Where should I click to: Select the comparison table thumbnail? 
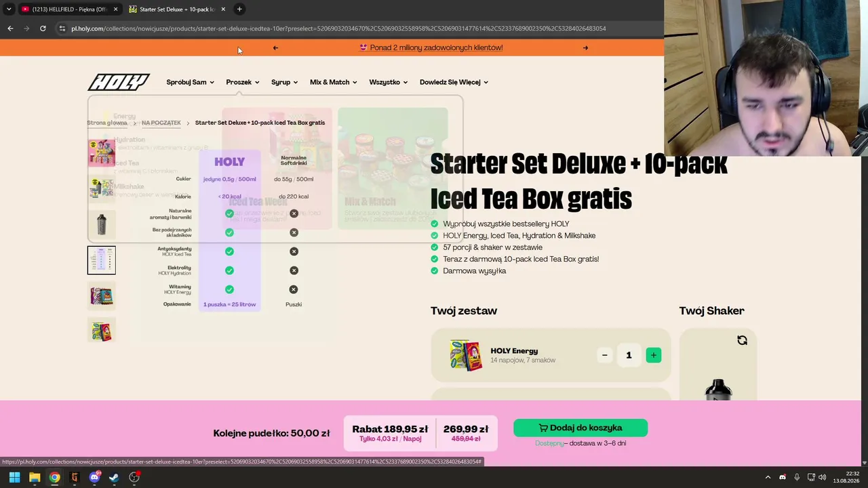tap(102, 260)
